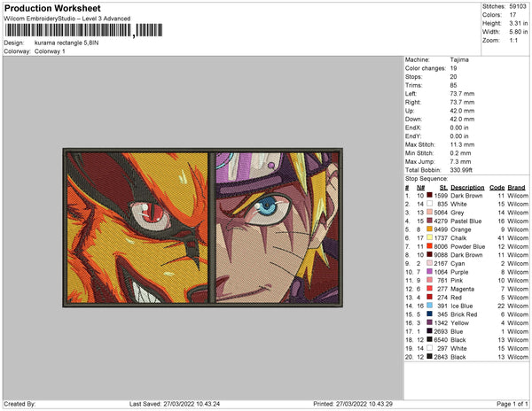
Task: Click the Brick Red description text
Action: pos(464,314)
